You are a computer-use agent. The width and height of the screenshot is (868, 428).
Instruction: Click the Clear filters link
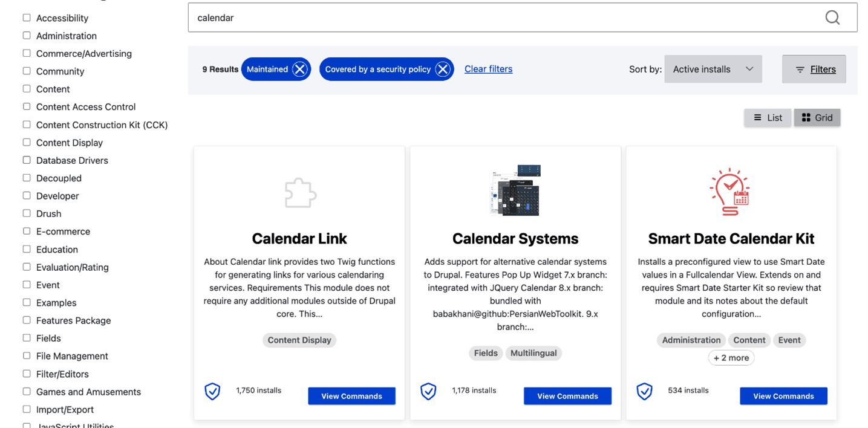488,69
